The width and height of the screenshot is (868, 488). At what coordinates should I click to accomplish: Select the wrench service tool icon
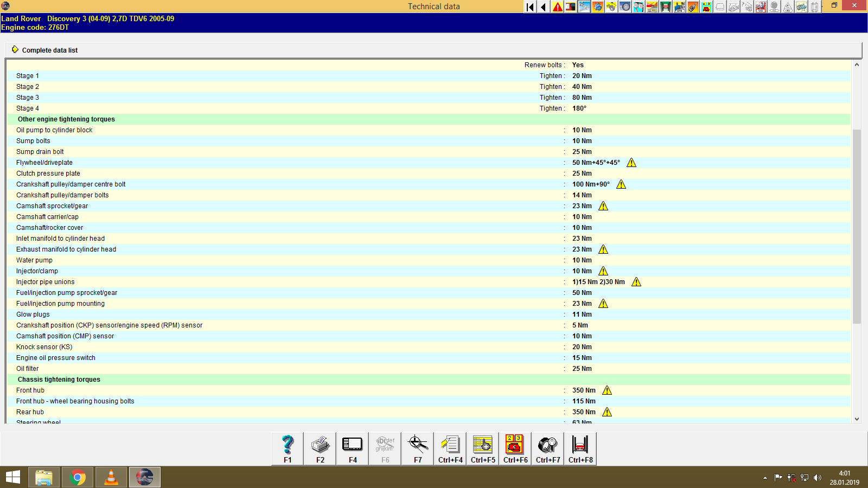click(x=584, y=7)
